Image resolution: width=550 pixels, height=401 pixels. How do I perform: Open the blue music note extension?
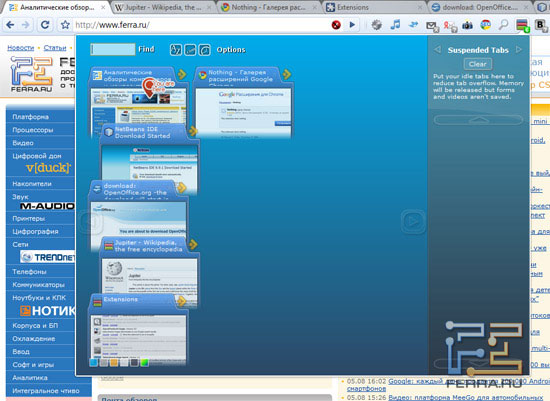click(395, 25)
